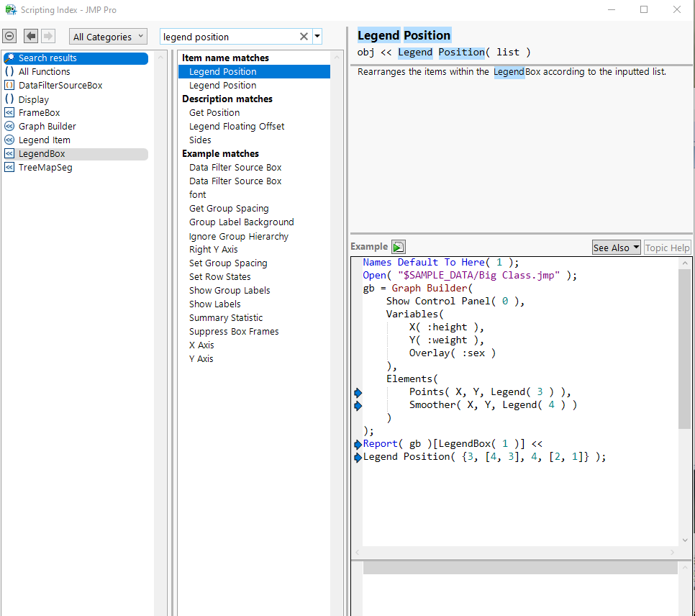Select All Functions in the category list
Image resolution: width=695 pixels, height=616 pixels.
click(x=44, y=71)
